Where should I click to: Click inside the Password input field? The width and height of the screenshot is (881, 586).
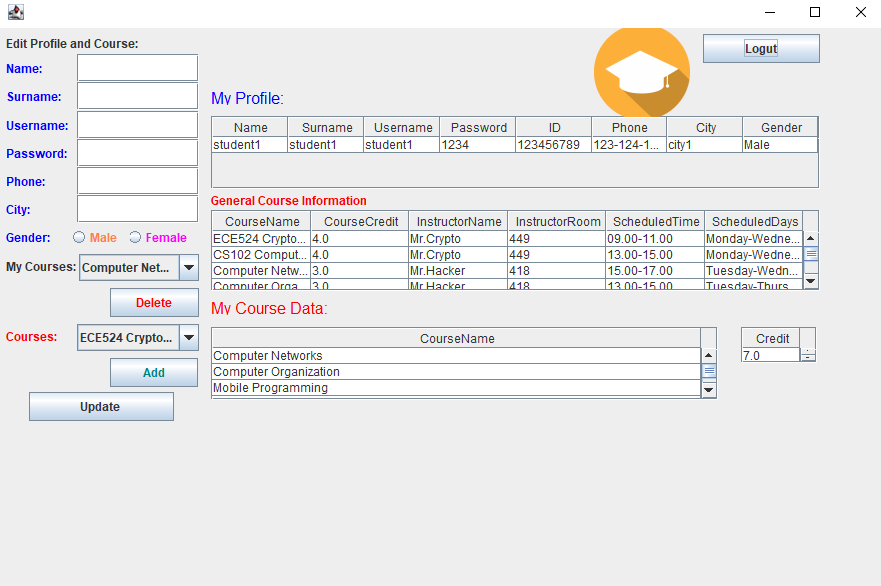pos(136,153)
